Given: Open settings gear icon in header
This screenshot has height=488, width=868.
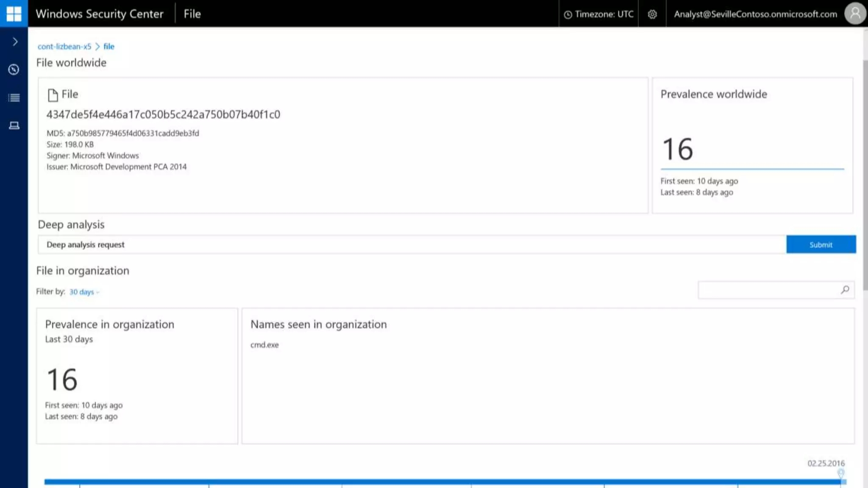Looking at the screenshot, I should (652, 14).
